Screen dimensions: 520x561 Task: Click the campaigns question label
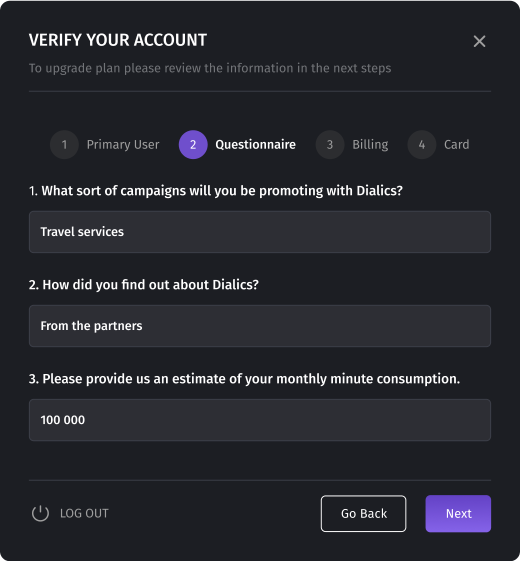pos(216,191)
